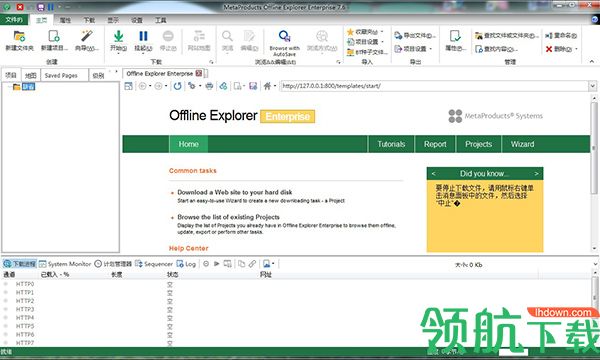Start download with the green arrow icon

click(119, 36)
